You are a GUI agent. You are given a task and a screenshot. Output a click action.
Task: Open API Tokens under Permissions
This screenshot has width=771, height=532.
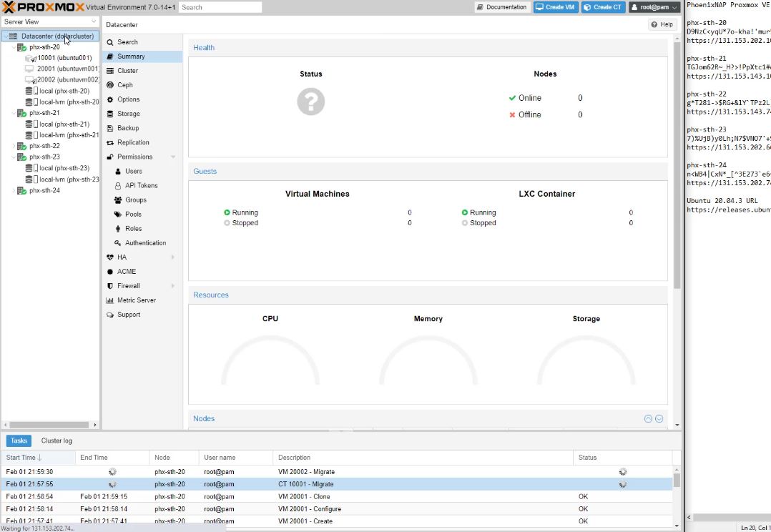(141, 185)
